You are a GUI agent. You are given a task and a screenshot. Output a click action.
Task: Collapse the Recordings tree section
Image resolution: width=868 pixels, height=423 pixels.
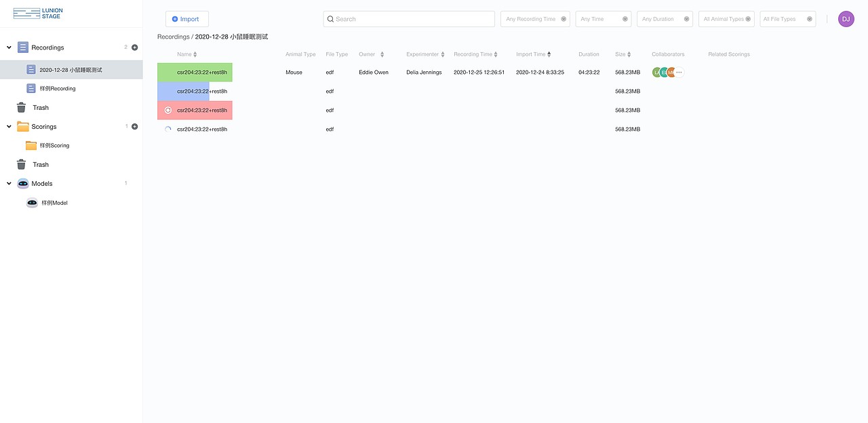coord(9,47)
